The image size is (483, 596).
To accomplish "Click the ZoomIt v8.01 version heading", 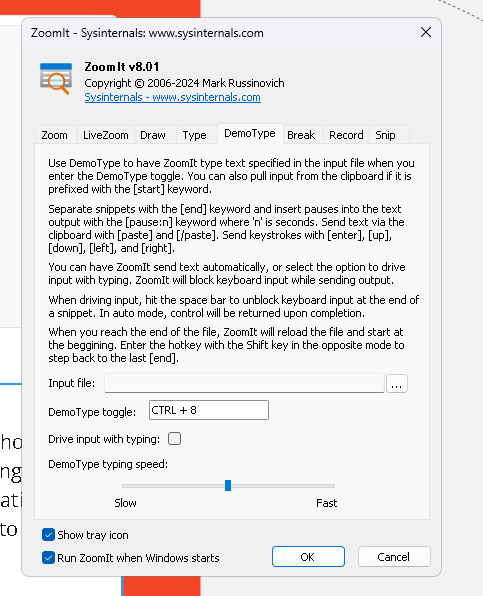I will [122, 67].
